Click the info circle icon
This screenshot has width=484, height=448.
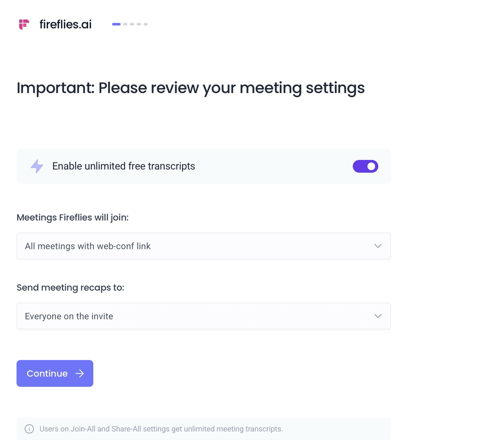pyautogui.click(x=29, y=429)
